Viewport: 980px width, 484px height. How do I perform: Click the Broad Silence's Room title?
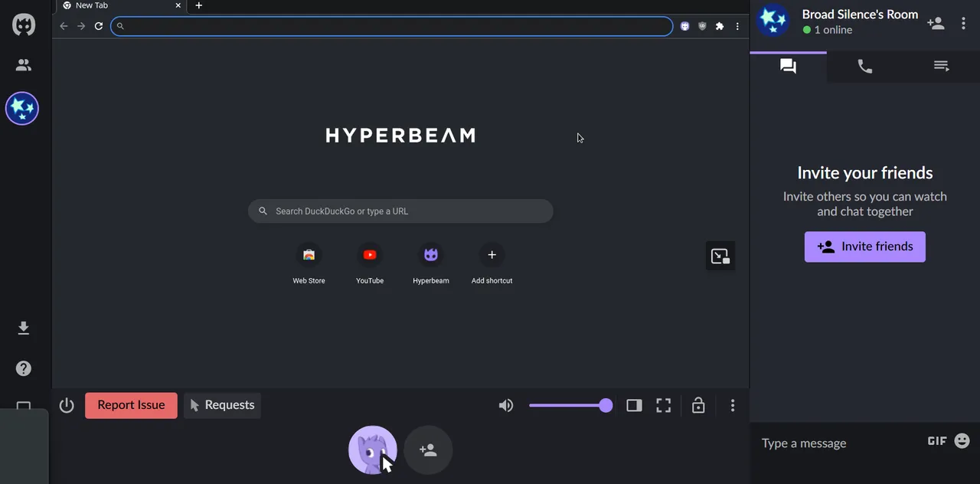tap(860, 15)
